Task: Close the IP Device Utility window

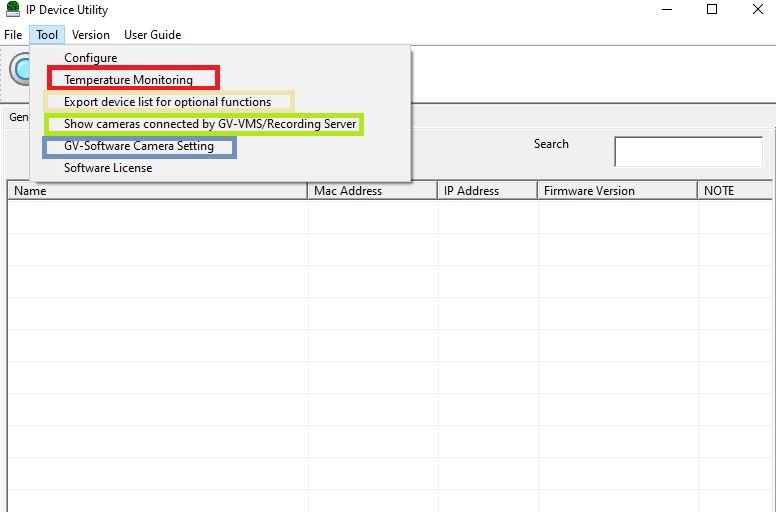Action: tap(758, 9)
